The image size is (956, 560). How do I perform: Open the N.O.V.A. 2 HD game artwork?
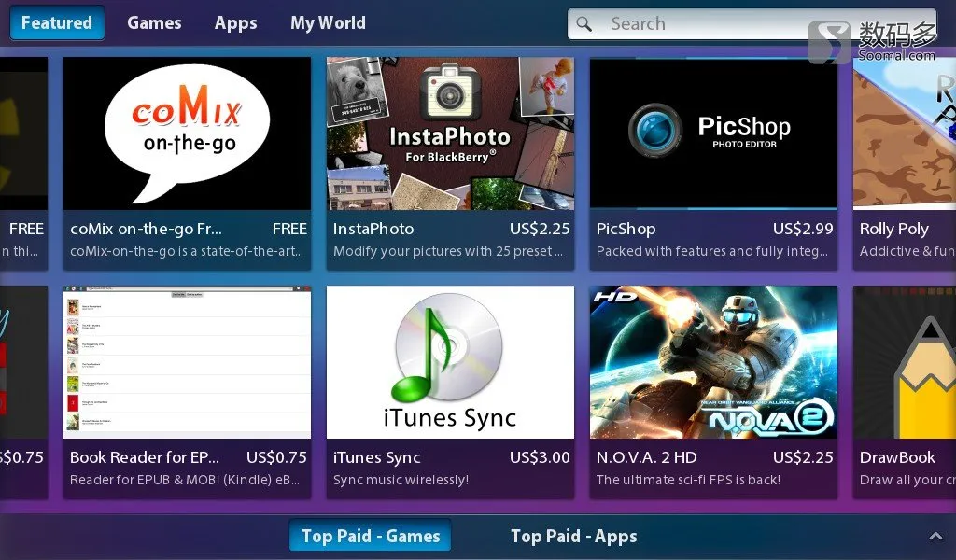click(x=713, y=362)
